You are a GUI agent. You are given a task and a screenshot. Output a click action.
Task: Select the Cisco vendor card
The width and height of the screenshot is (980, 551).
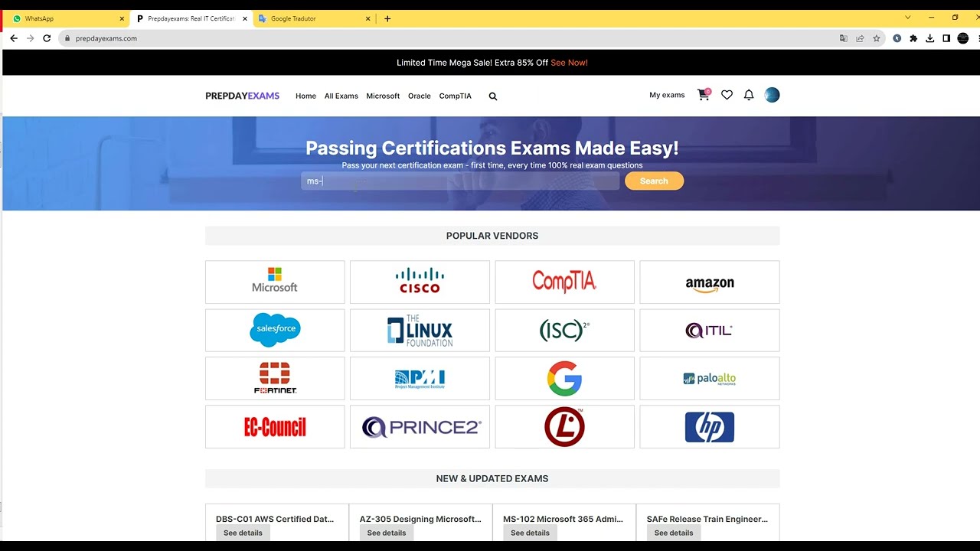(x=420, y=282)
